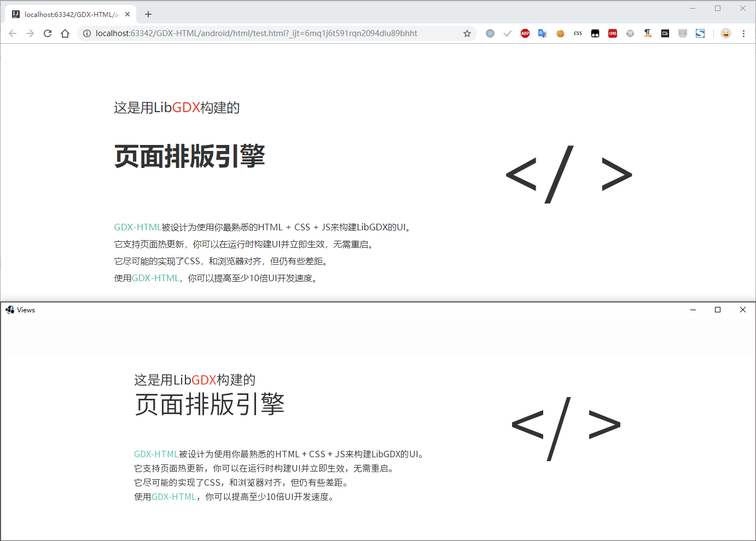
Task: Open the Google Translate extension
Action: 542,33
